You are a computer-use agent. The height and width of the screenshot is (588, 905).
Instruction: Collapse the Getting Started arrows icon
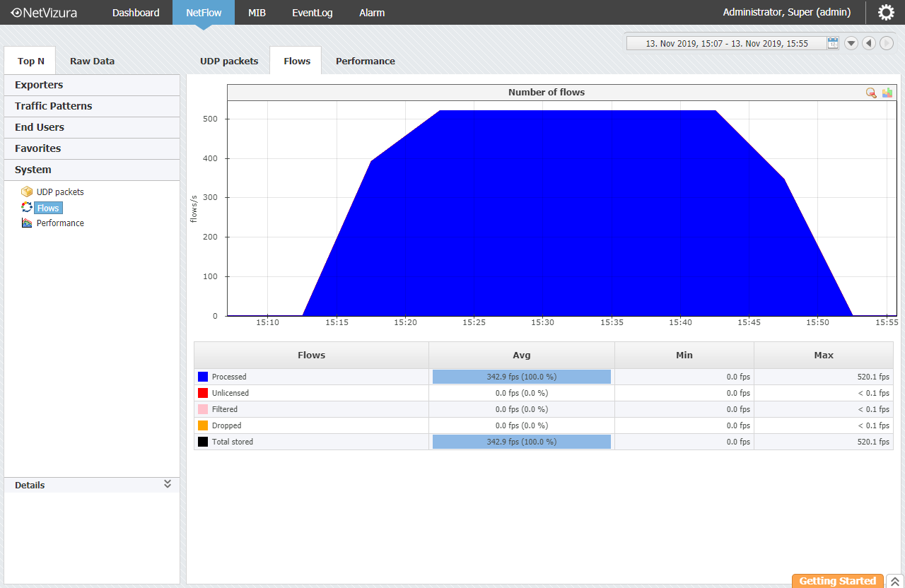(894, 581)
